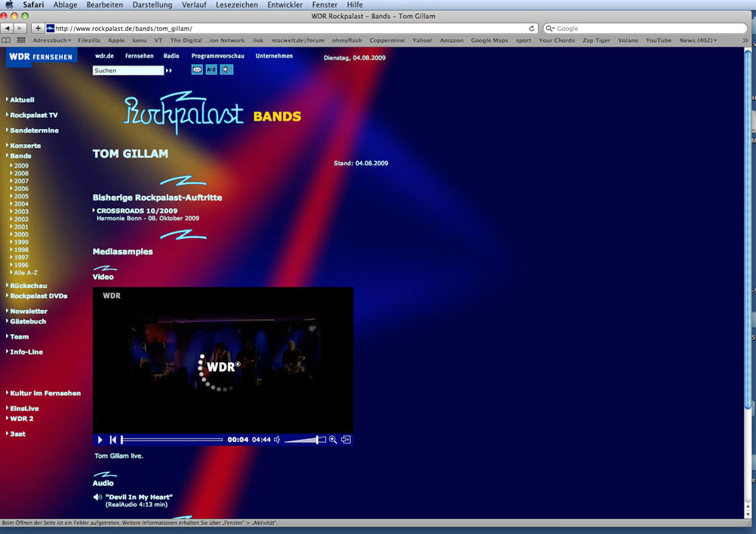
Task: Open Top Sites grid icon
Action: pyautogui.click(x=21, y=41)
